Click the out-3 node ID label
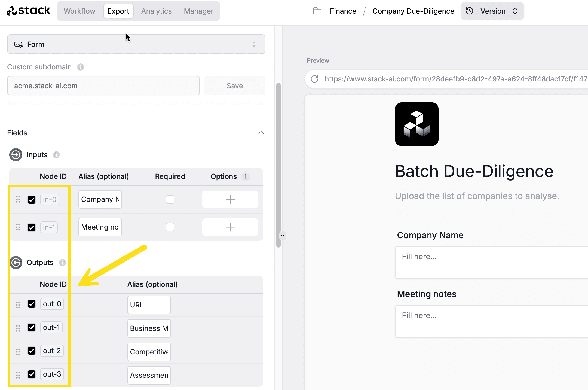Image resolution: width=588 pixels, height=390 pixels. coord(52,374)
